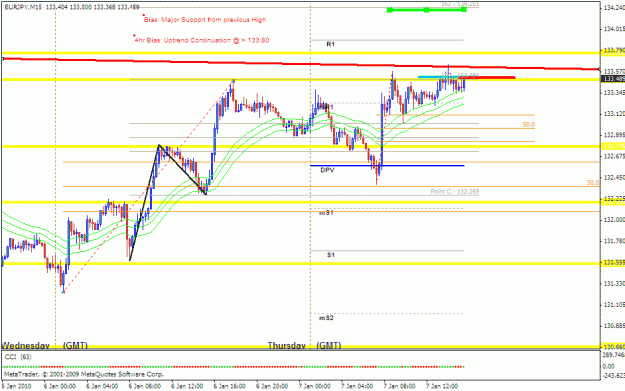Click the '6 Jan 08:00' time axis label
625x391 pixels.
tap(144, 386)
